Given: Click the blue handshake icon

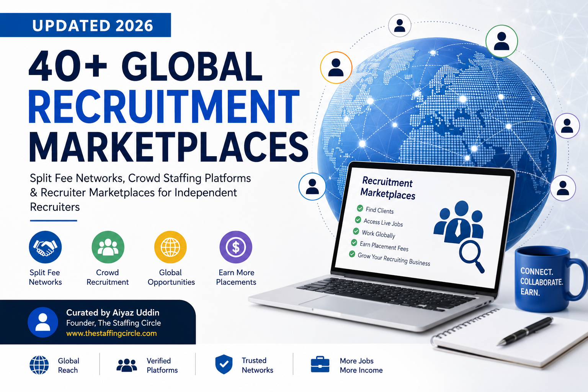Looking at the screenshot, I should [x=45, y=247].
